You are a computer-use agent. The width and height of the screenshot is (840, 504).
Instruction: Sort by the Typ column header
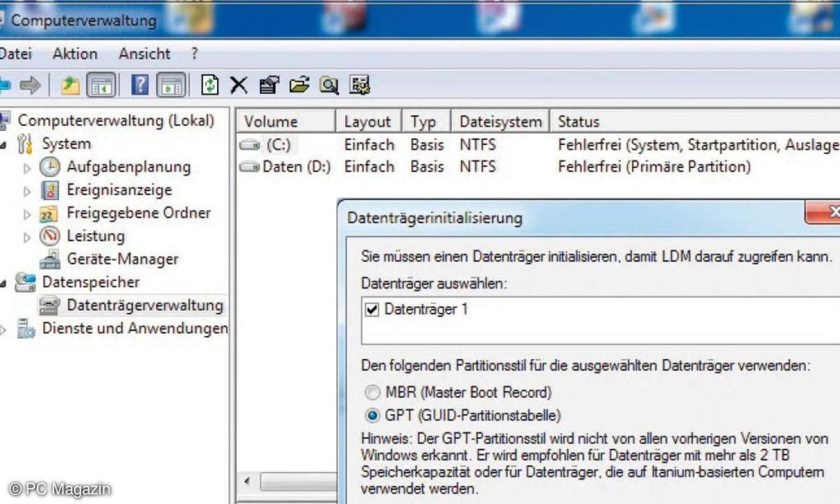point(426,122)
